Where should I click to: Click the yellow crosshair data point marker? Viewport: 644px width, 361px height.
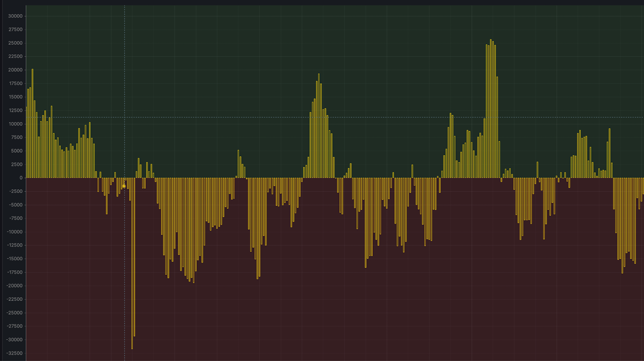[x=124, y=186]
